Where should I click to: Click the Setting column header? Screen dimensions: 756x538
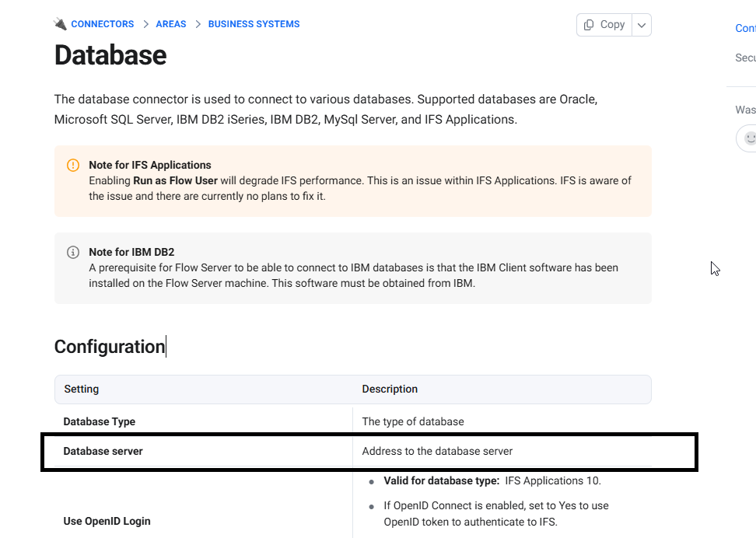(82, 389)
